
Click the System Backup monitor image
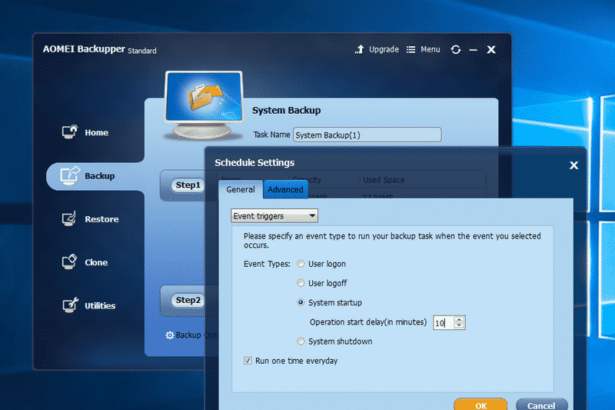pos(204,105)
